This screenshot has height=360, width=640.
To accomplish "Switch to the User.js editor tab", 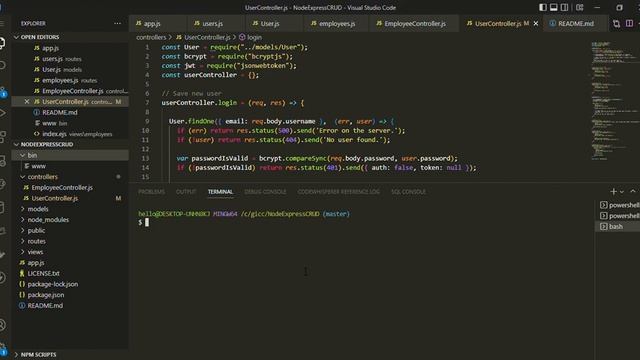I will coord(275,24).
